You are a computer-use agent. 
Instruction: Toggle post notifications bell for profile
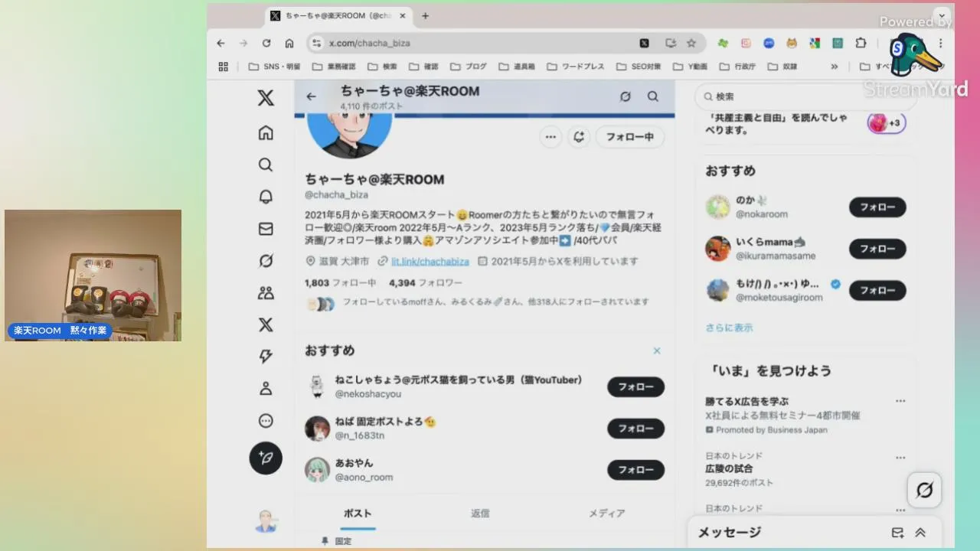579,137
